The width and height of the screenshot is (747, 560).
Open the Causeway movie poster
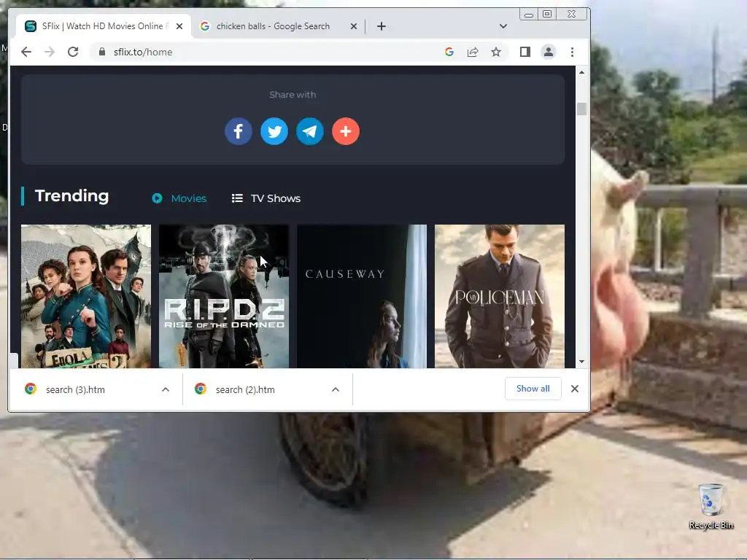(362, 296)
